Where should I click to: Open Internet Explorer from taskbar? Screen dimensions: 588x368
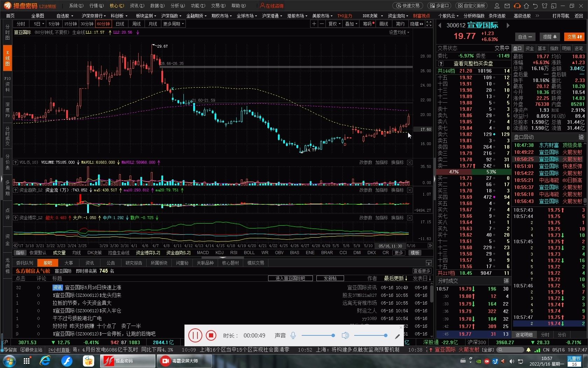[45, 361]
